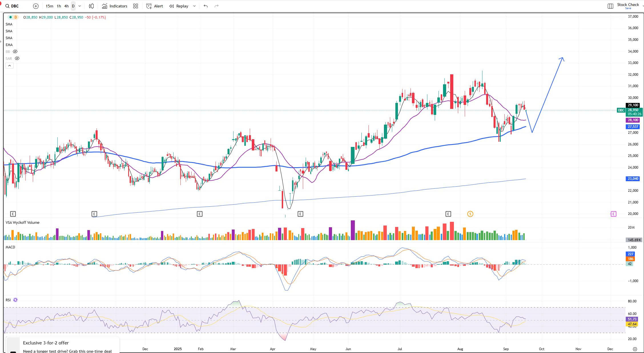Viewport: 644px width, 353px height.
Task: Add a compare symbol with plus icon
Action: (36, 6)
